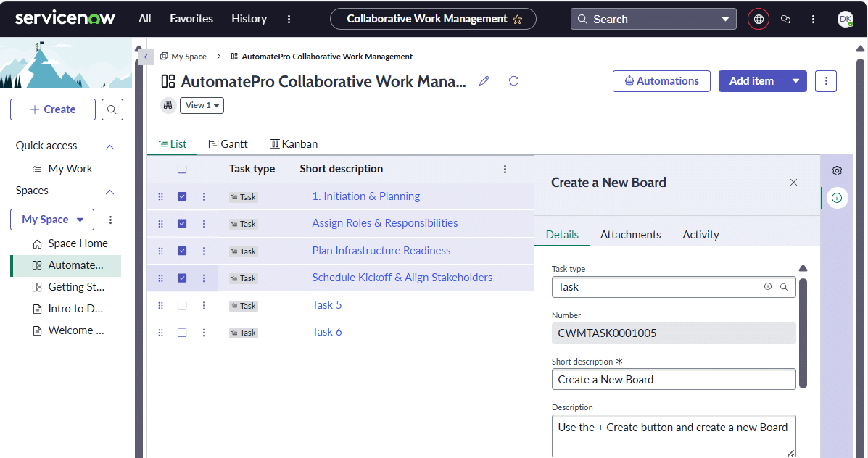Open the Attachments tab in the record panel
This screenshot has height=458, width=868.
point(630,234)
